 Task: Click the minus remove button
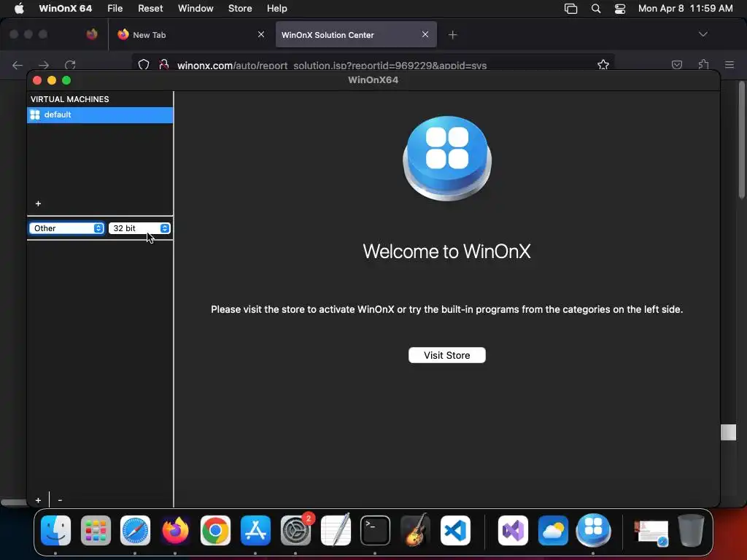click(60, 500)
